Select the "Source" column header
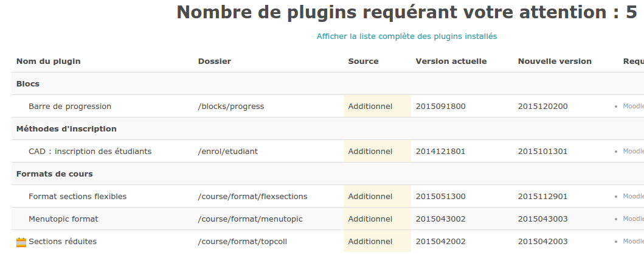644x263 pixels. tap(363, 61)
